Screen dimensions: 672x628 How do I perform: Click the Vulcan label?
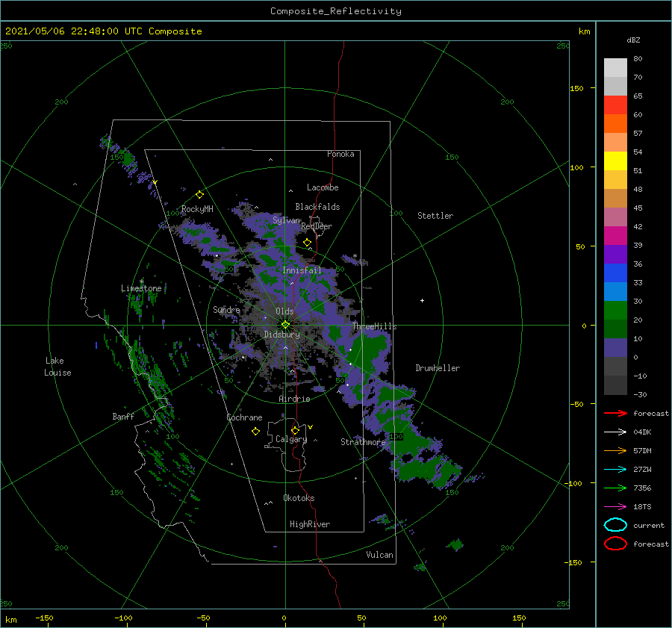379,555
